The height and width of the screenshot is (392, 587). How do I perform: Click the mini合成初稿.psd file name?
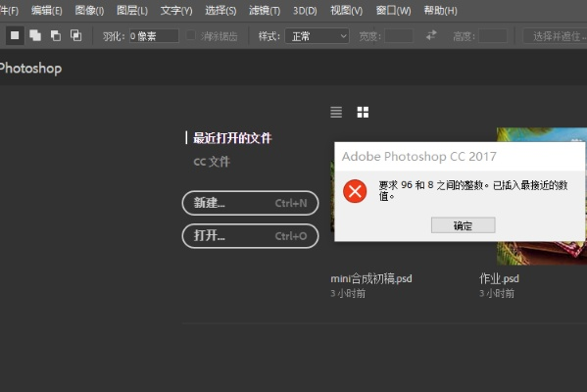(x=371, y=279)
